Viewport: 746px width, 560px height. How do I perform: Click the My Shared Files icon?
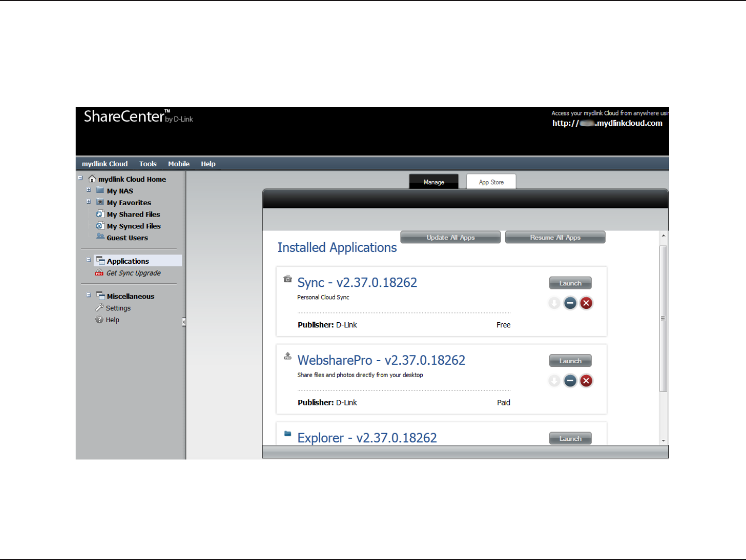tap(101, 214)
